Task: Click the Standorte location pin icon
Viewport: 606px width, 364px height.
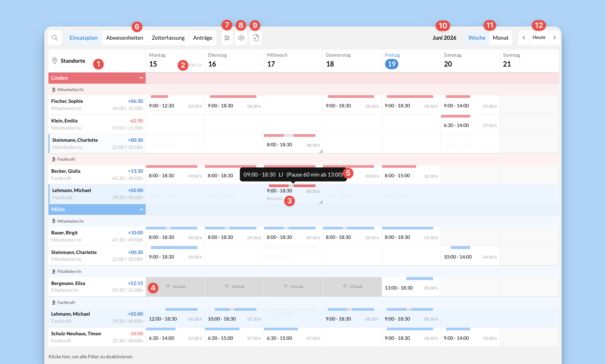Action: coord(54,61)
